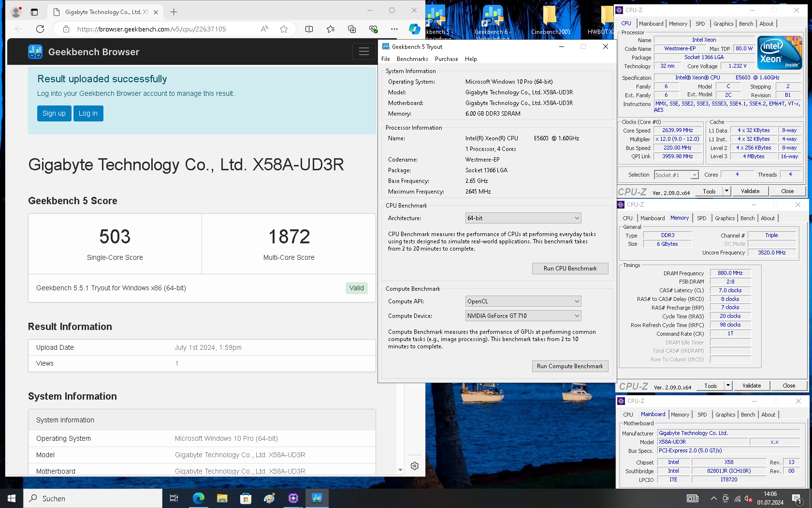The image size is (812, 508).
Task: Open File Explorer from the taskbar
Action: 222,498
